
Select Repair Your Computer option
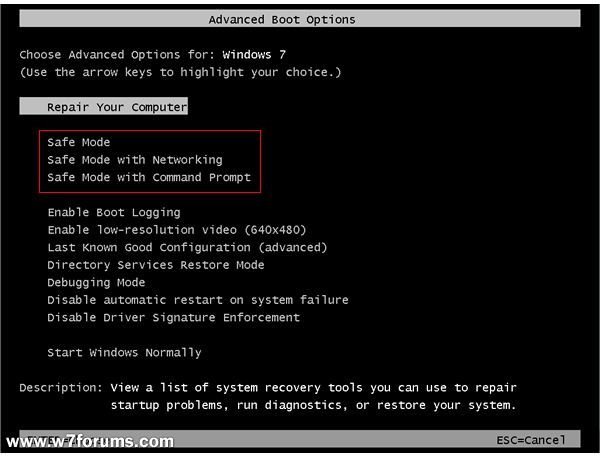pyautogui.click(x=104, y=106)
